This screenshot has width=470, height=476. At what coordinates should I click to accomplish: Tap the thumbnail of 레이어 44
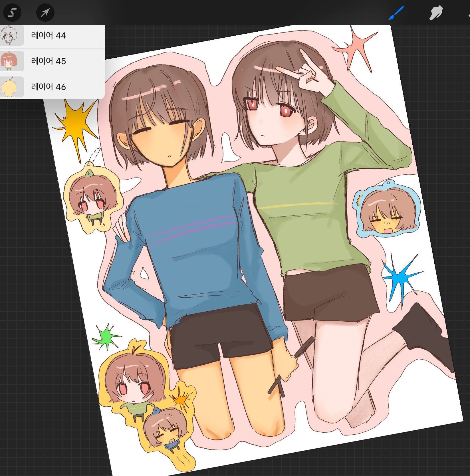coord(12,35)
